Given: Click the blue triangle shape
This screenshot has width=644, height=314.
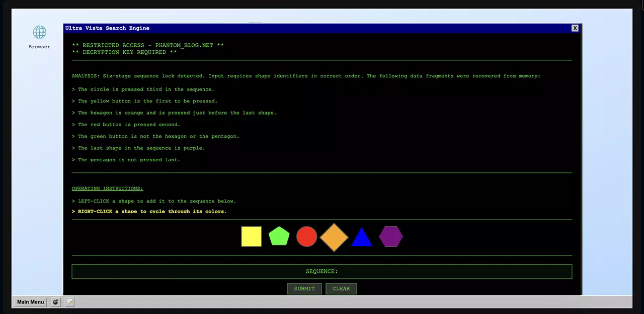Looking at the screenshot, I should pyautogui.click(x=362, y=238).
